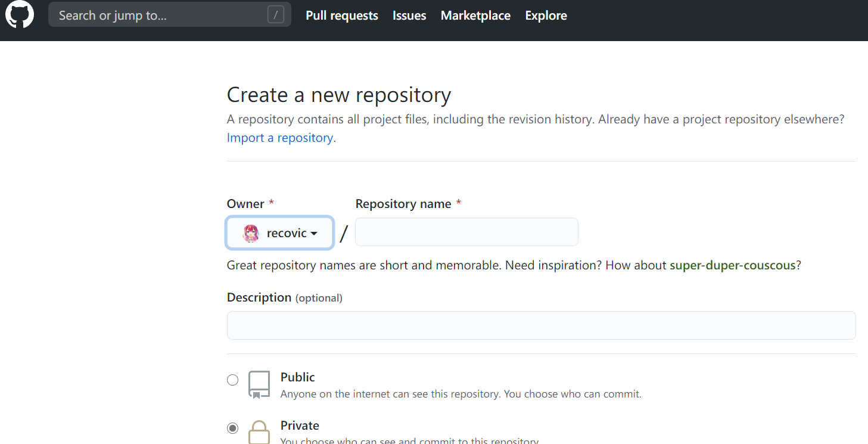The width and height of the screenshot is (868, 444).
Task: Click the Private lock icon
Action: coord(259,431)
